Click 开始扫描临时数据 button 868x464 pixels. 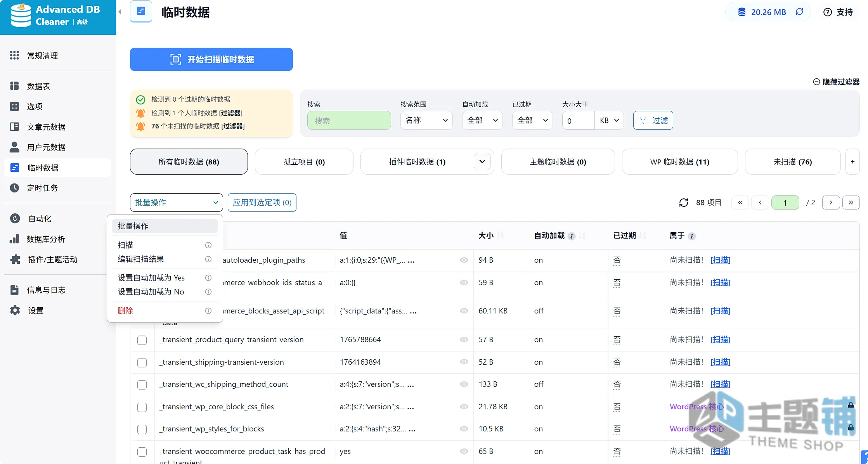[211, 59]
